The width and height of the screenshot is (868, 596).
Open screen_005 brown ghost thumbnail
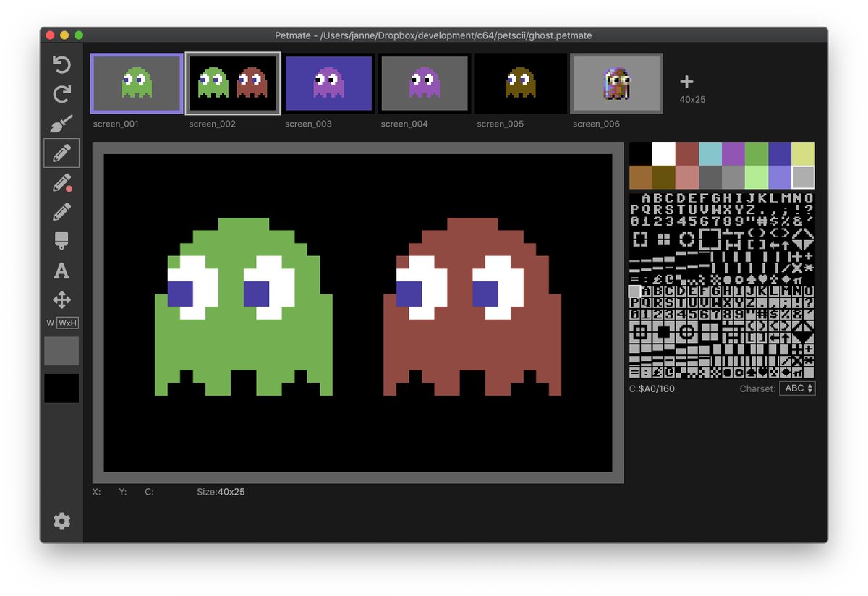pos(520,83)
